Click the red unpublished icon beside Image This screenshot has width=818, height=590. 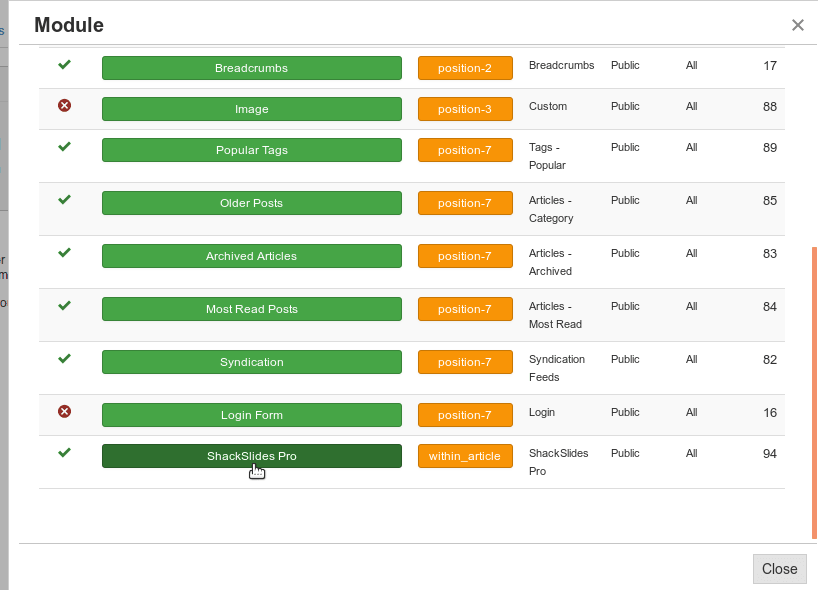[64, 106]
